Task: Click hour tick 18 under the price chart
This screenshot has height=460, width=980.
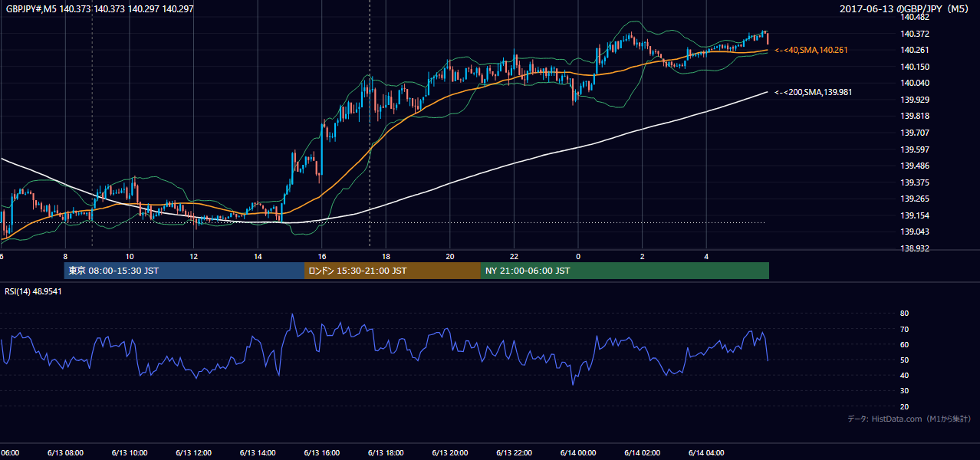Action: pos(386,256)
